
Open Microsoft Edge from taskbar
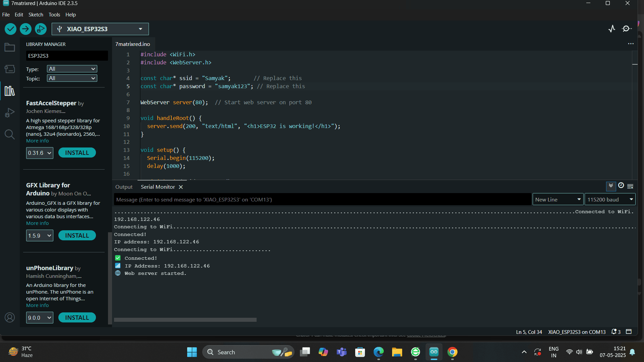pos(378,352)
